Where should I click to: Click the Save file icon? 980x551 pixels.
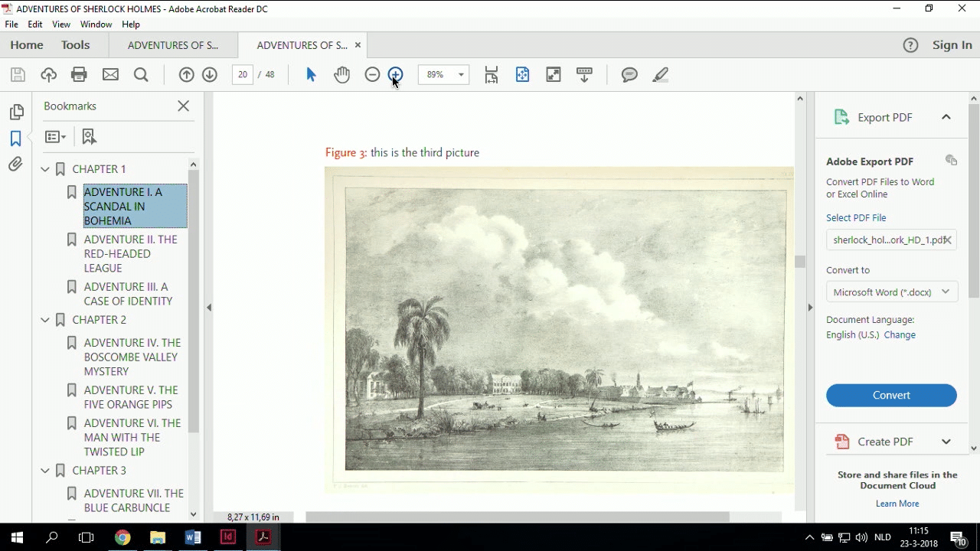(x=18, y=74)
